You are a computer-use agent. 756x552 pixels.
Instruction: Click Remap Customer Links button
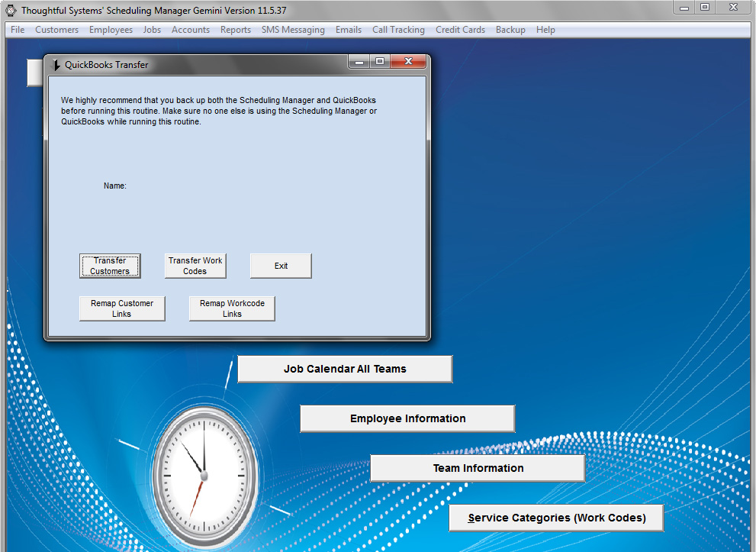pos(122,308)
